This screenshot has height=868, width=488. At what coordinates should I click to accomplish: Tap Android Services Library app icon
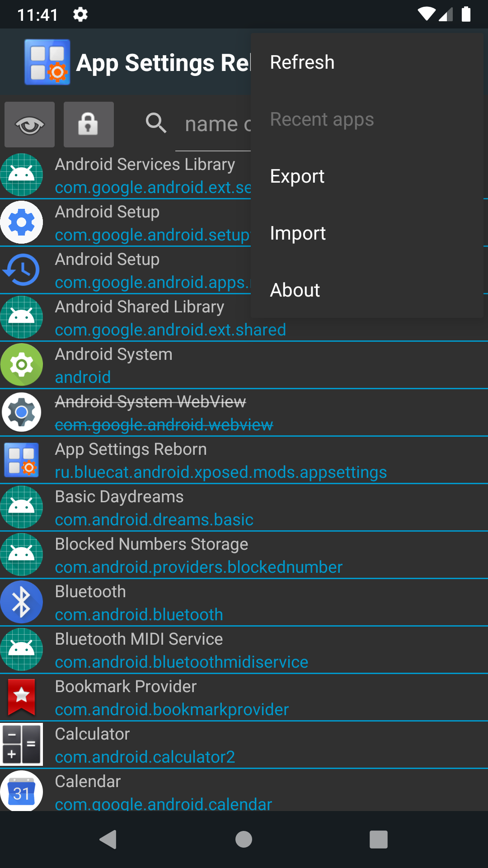pyautogui.click(x=22, y=175)
